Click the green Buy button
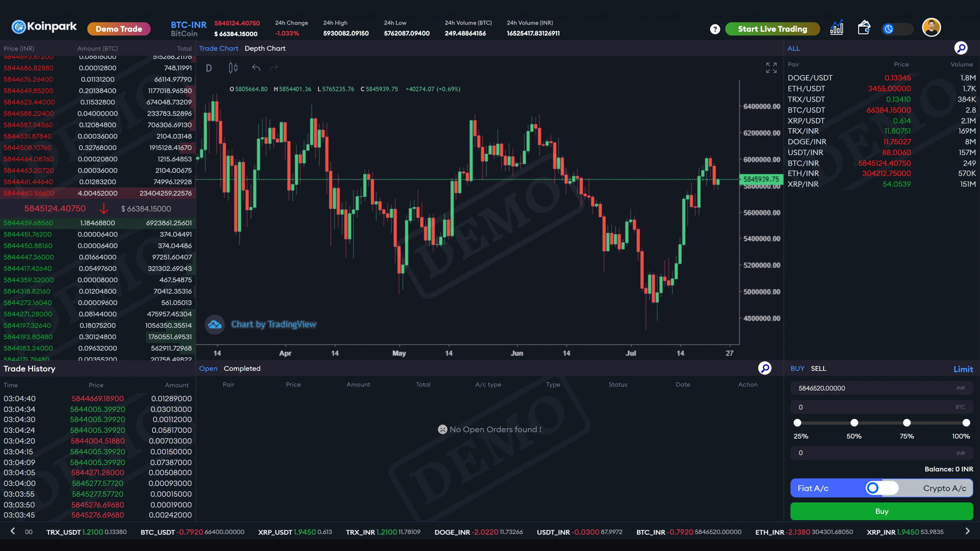The width and height of the screenshot is (980, 551). pyautogui.click(x=881, y=511)
